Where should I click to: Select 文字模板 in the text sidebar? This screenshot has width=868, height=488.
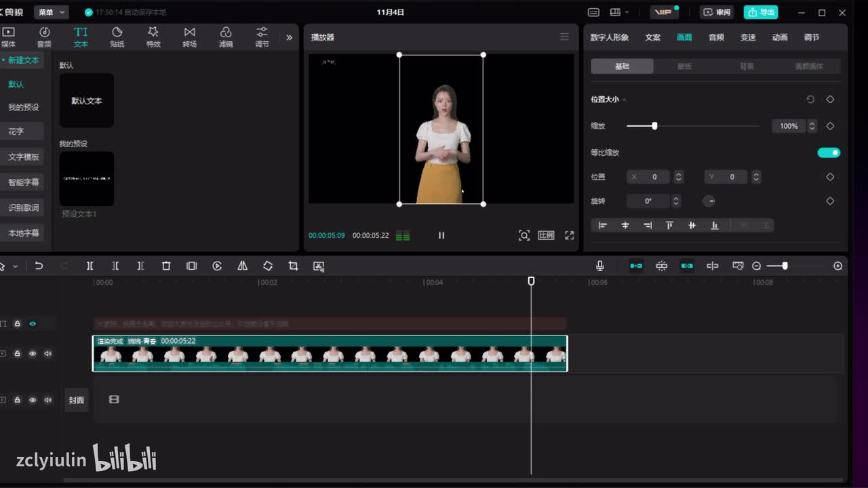click(23, 157)
